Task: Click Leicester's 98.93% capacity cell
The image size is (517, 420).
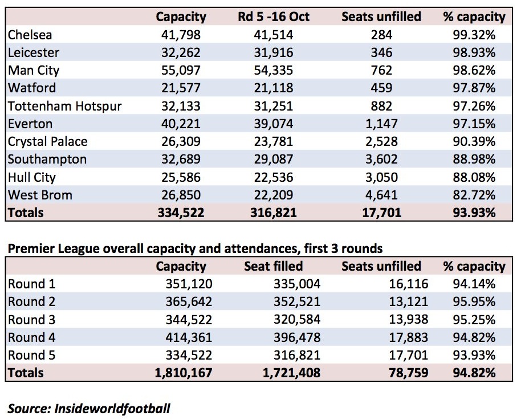Action: pos(474,53)
